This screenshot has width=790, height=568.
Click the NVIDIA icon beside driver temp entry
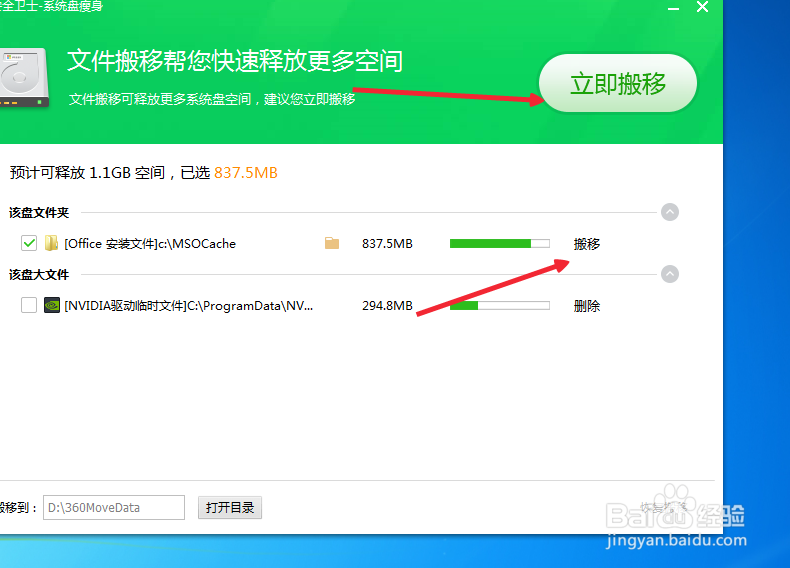pyautogui.click(x=51, y=305)
